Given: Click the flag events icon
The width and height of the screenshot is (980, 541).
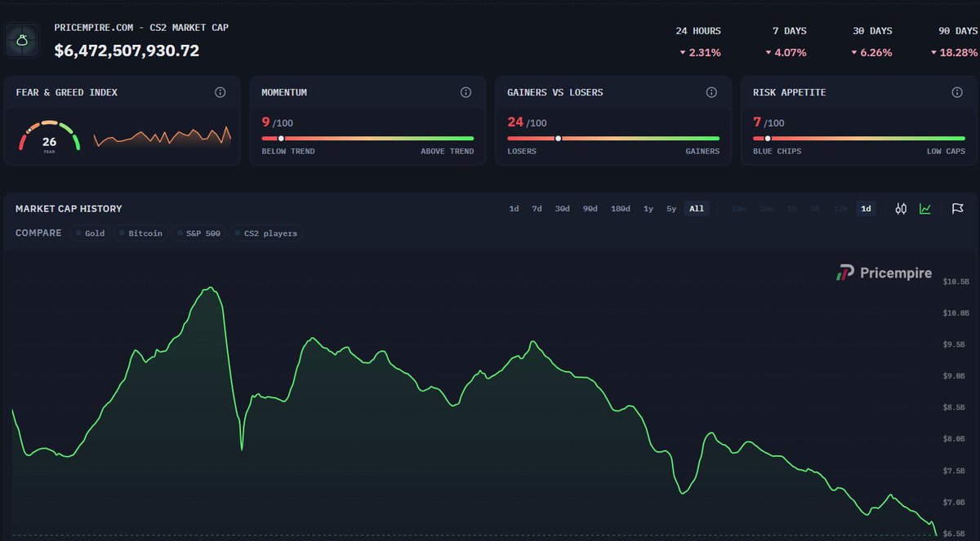Looking at the screenshot, I should click(957, 209).
